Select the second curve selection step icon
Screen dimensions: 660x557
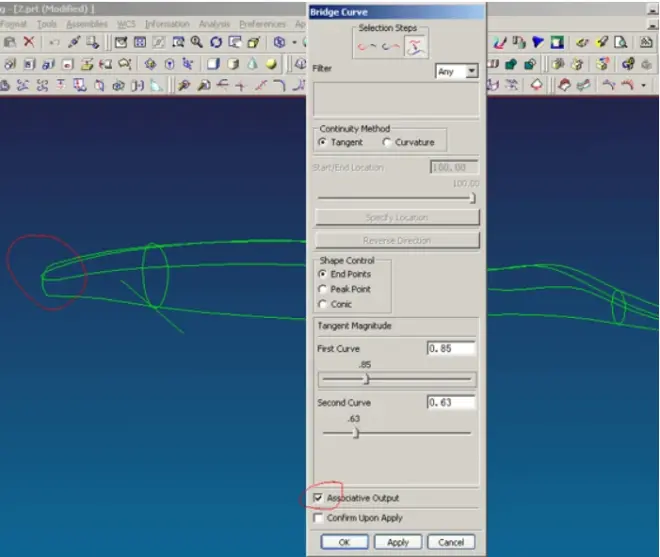click(391, 46)
